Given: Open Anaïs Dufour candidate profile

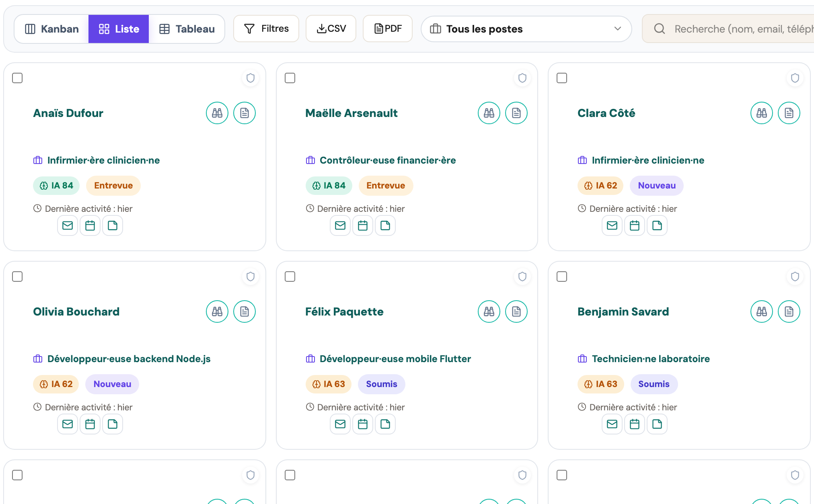Looking at the screenshot, I should 68,113.
